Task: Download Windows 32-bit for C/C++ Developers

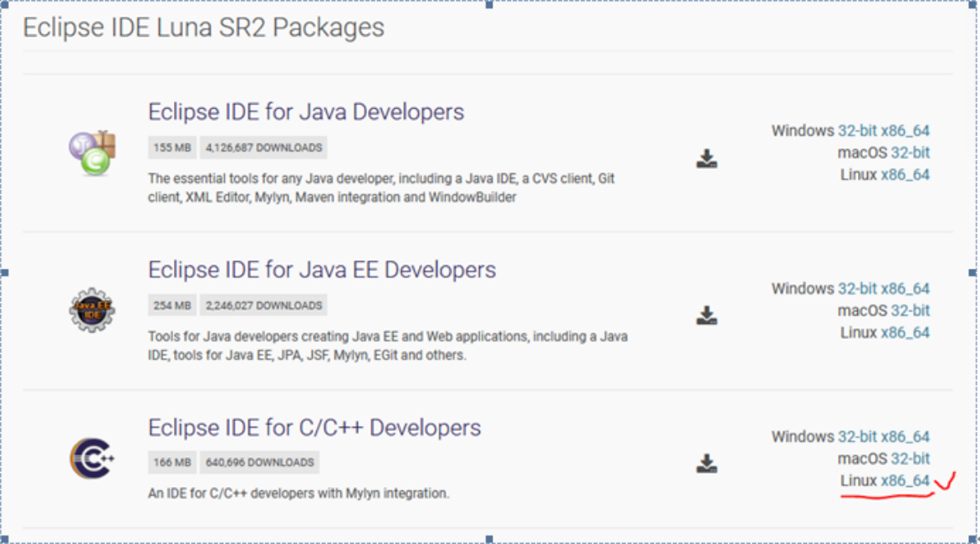Action: coord(857,436)
